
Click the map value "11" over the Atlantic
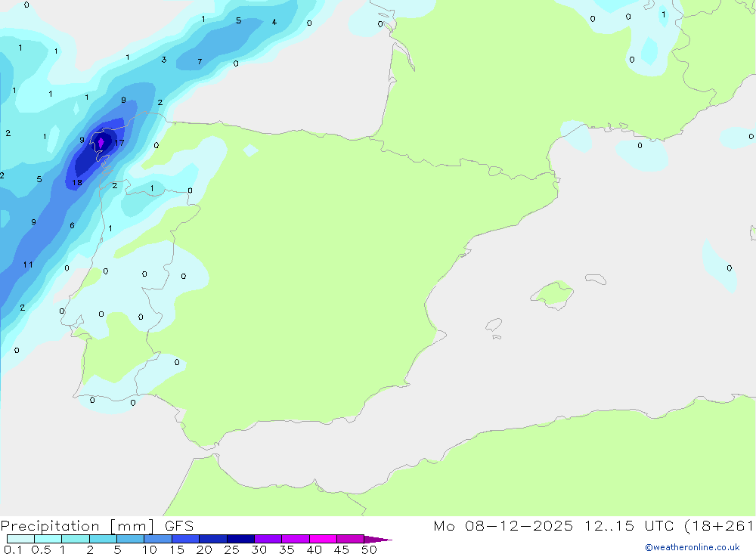(x=28, y=265)
